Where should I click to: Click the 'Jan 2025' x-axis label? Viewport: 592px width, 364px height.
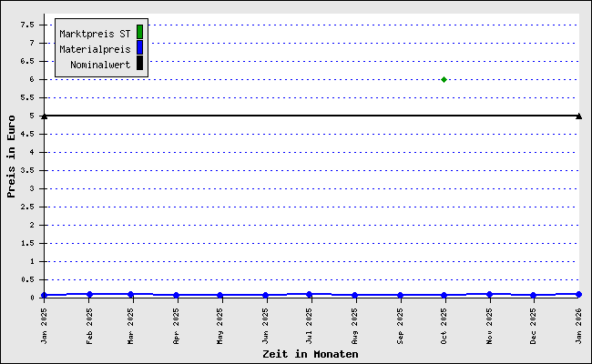point(45,325)
